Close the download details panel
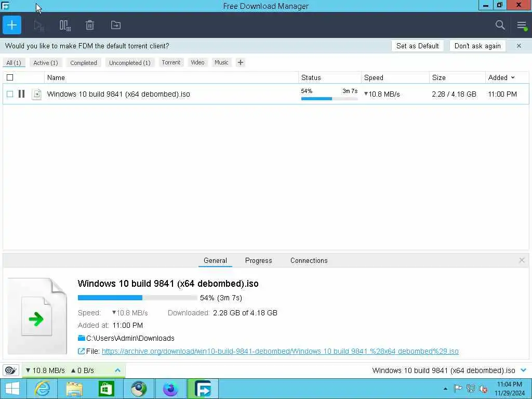This screenshot has height=399, width=532. [x=522, y=260]
